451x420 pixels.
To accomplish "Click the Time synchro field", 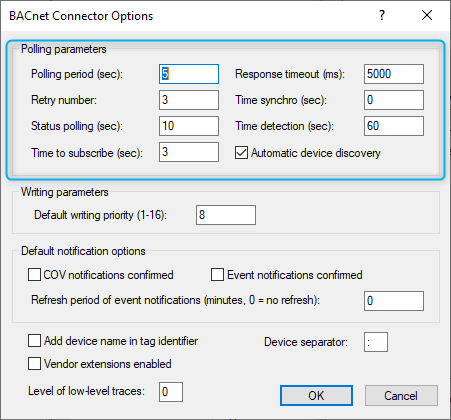I will coord(394,100).
